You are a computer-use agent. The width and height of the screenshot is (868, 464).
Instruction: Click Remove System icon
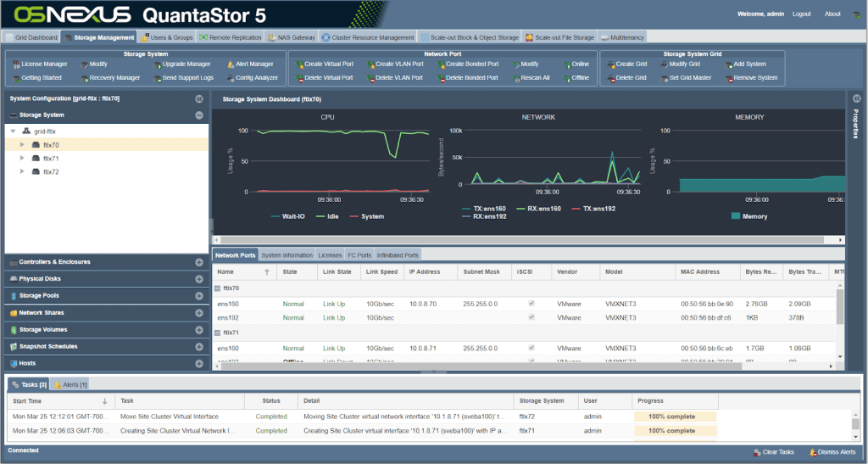[728, 78]
